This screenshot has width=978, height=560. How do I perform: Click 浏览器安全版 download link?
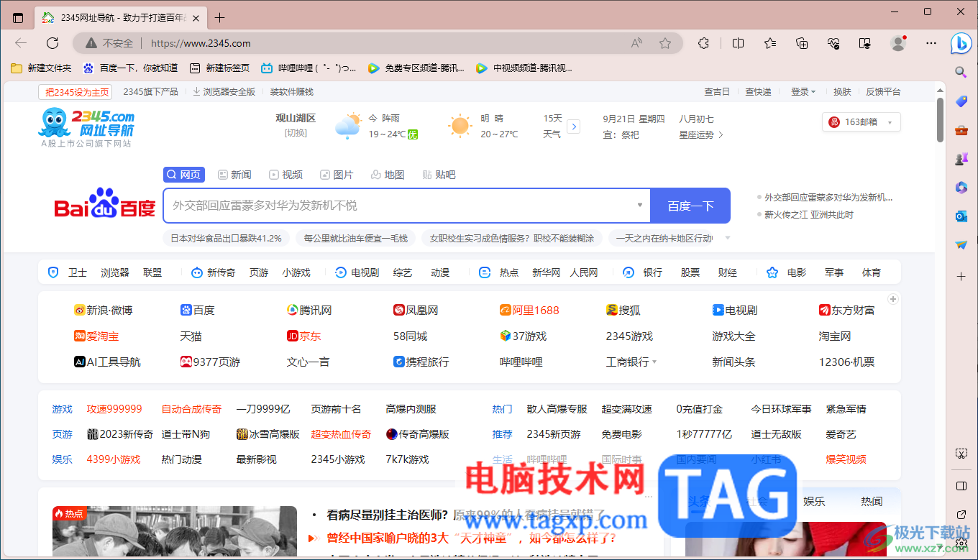click(x=224, y=92)
